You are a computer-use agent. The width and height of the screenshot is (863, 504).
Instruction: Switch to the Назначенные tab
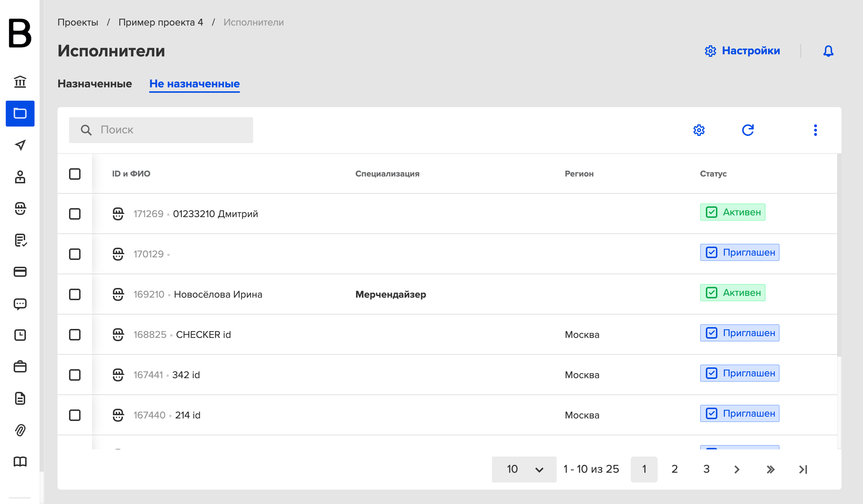click(95, 83)
